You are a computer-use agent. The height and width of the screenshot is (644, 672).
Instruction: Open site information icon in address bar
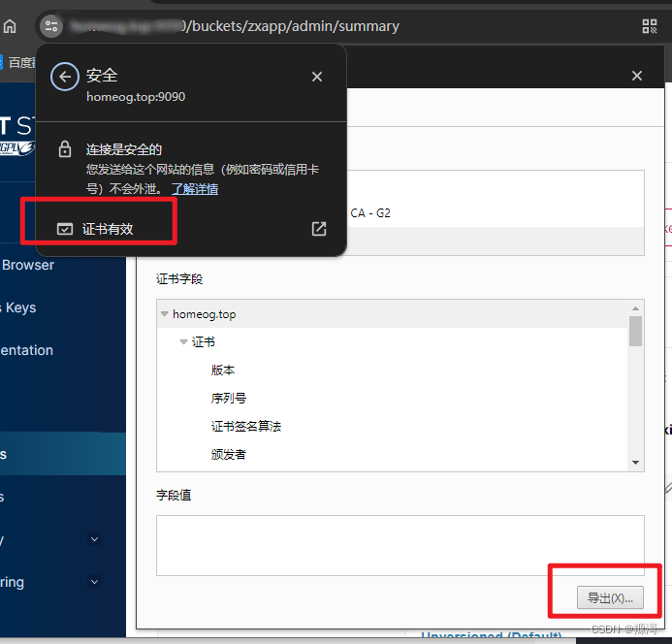point(51,26)
